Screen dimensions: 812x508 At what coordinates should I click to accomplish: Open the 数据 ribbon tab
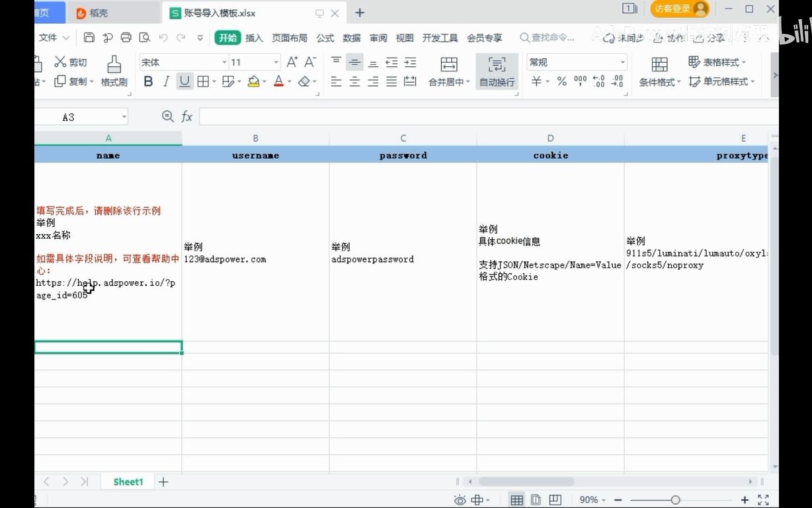click(352, 38)
